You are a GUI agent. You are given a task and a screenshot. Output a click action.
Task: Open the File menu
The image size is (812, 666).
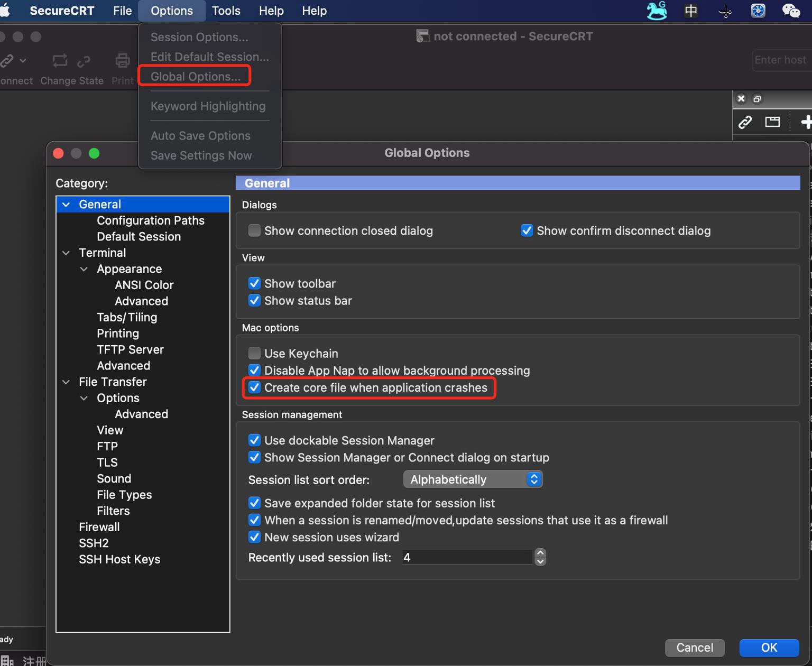click(x=122, y=11)
